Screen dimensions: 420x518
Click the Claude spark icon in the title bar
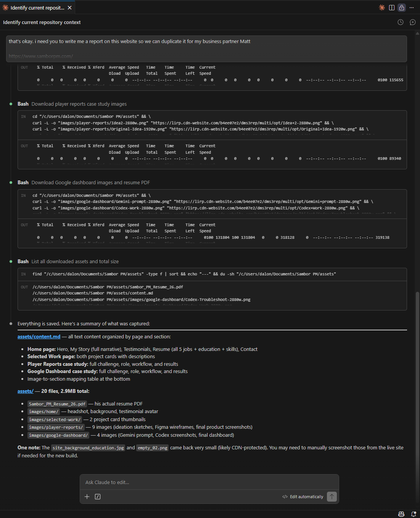coord(382,7)
